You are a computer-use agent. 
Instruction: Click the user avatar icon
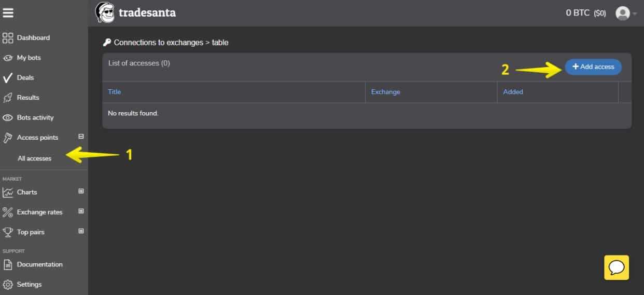[x=622, y=13]
